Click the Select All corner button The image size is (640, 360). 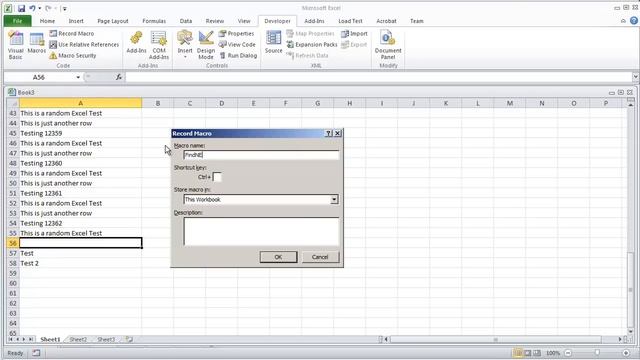(x=13, y=103)
